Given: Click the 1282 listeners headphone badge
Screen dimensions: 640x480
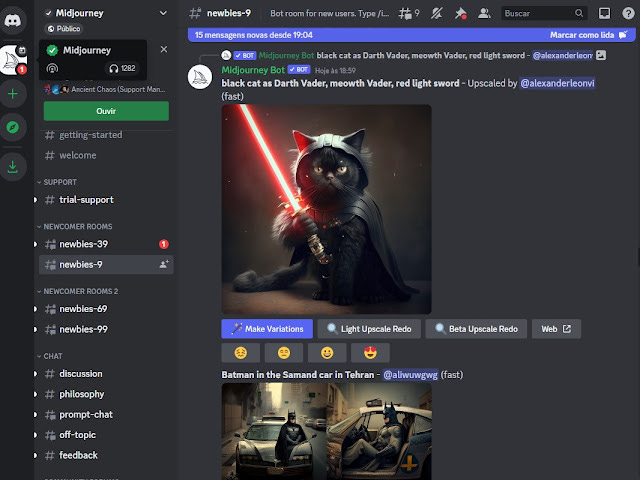Looking at the screenshot, I should (122, 68).
